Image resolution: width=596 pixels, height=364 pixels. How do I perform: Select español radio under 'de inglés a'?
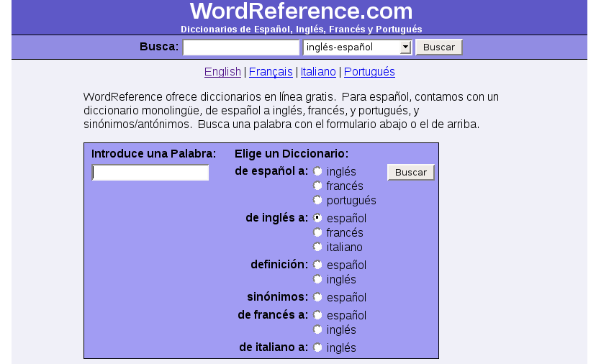(317, 218)
